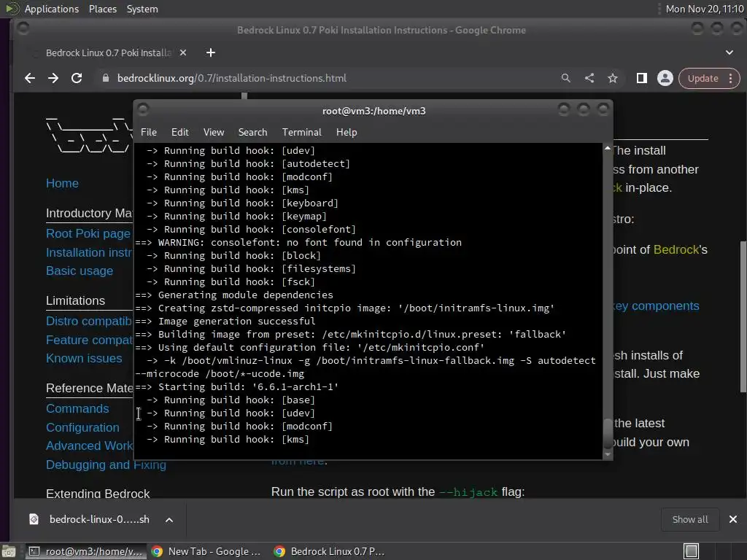Open terminal File menu
The image size is (747, 560).
pos(149,133)
